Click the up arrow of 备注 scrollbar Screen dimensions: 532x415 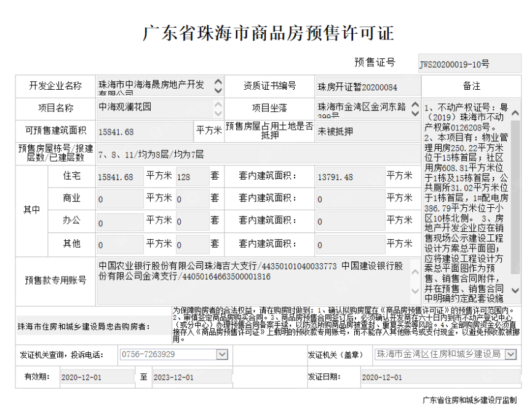(x=515, y=113)
